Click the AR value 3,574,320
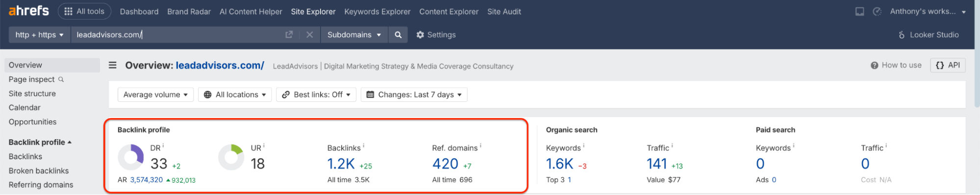The height and width of the screenshot is (195, 980). [x=147, y=180]
